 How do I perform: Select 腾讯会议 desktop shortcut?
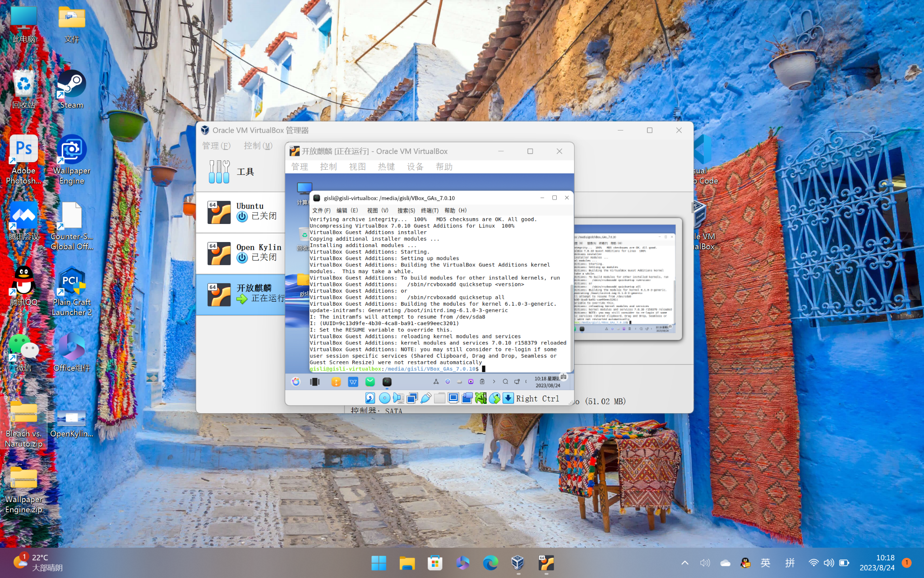coord(23,221)
